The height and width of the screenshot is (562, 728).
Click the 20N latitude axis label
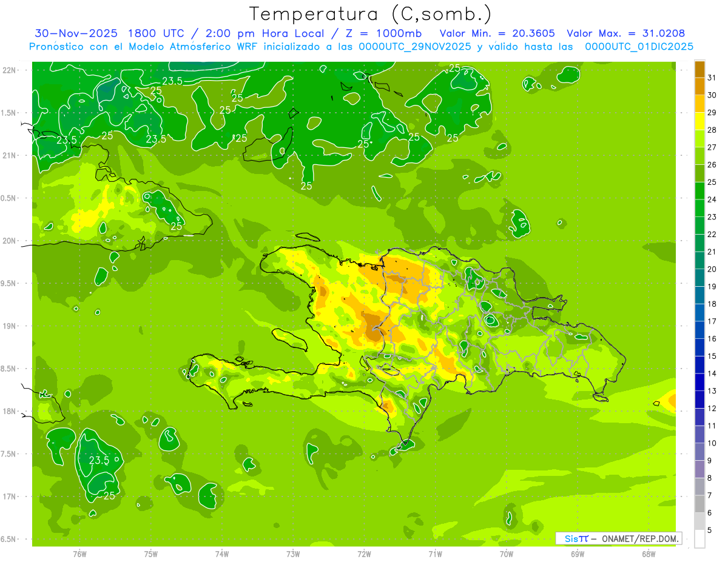pyautogui.click(x=10, y=241)
